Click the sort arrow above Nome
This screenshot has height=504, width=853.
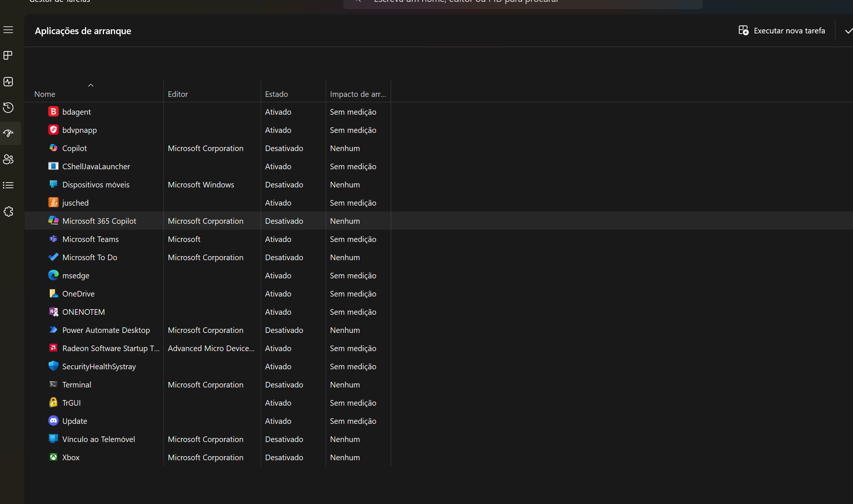coord(91,85)
